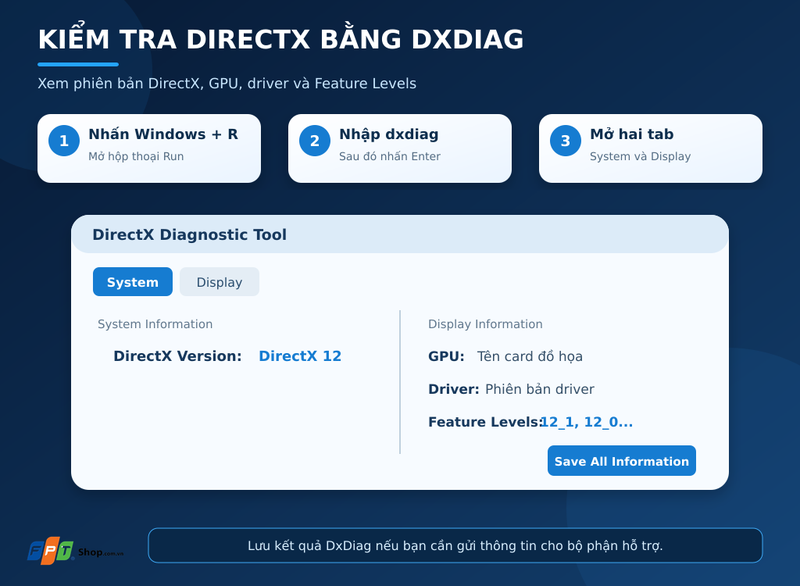Click the 'DirectX Diagnostic Tool' title
The image size is (800, 586).
click(x=189, y=235)
